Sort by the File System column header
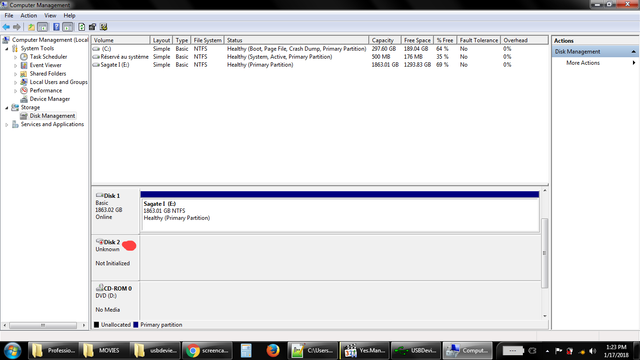Screen dimensions: 640x360 point(207,40)
